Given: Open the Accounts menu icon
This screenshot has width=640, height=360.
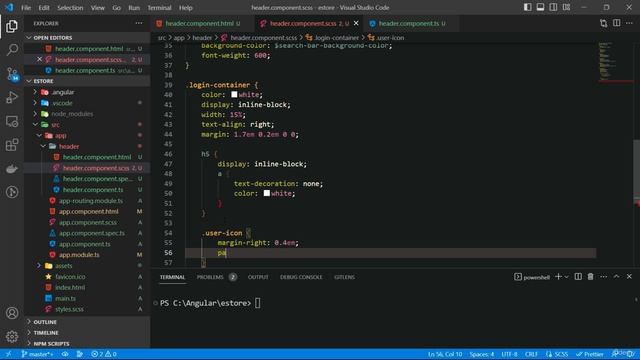Looking at the screenshot, I should (12, 313).
